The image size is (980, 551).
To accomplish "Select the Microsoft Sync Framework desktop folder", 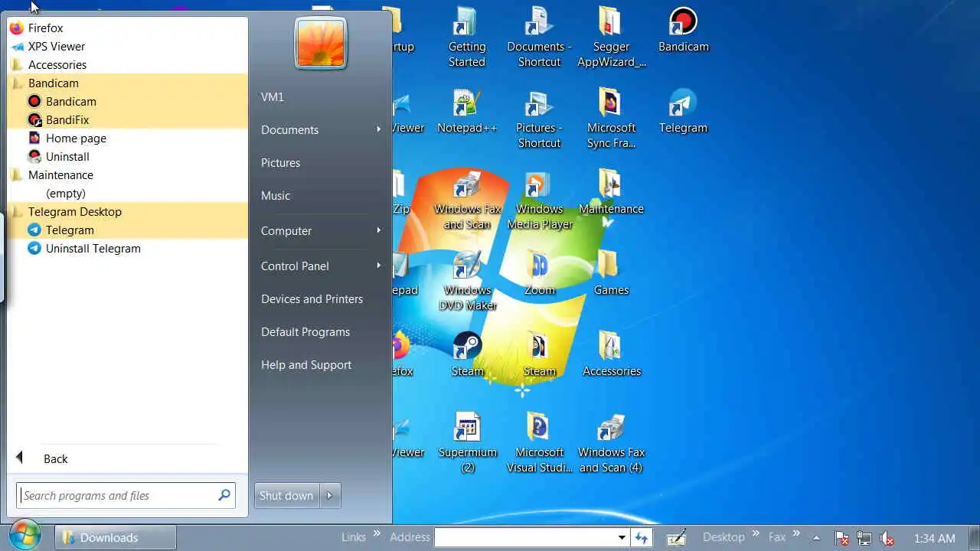I will pos(611,118).
